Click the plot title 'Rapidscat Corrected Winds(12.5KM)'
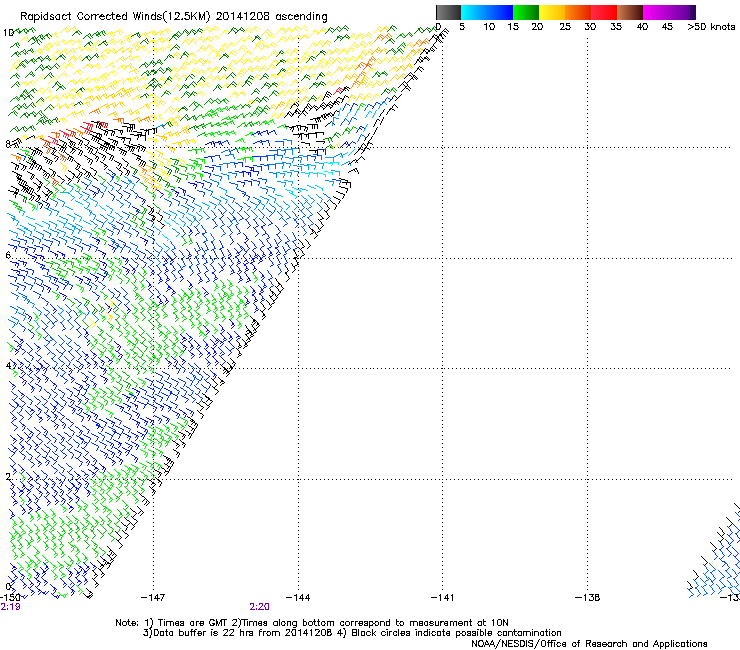The height and width of the screenshot is (650, 740). coord(115,17)
